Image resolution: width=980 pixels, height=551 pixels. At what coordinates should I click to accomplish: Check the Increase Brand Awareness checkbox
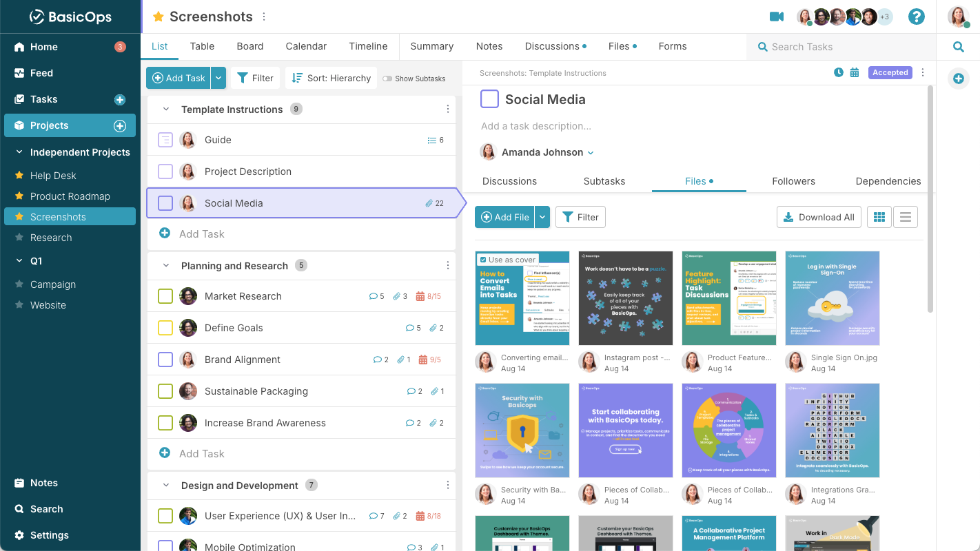coord(165,423)
